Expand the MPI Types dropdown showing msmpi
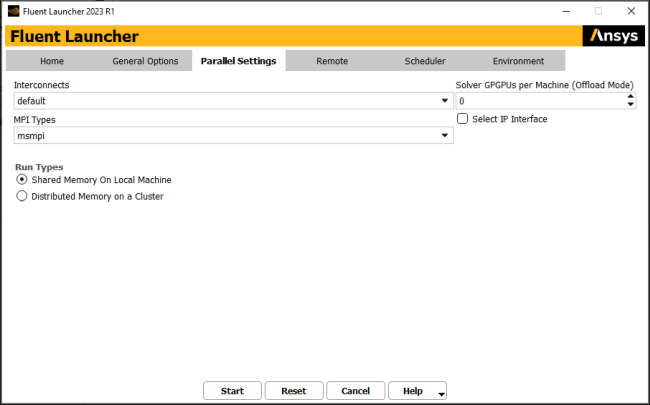The height and width of the screenshot is (405, 650). [x=233, y=136]
